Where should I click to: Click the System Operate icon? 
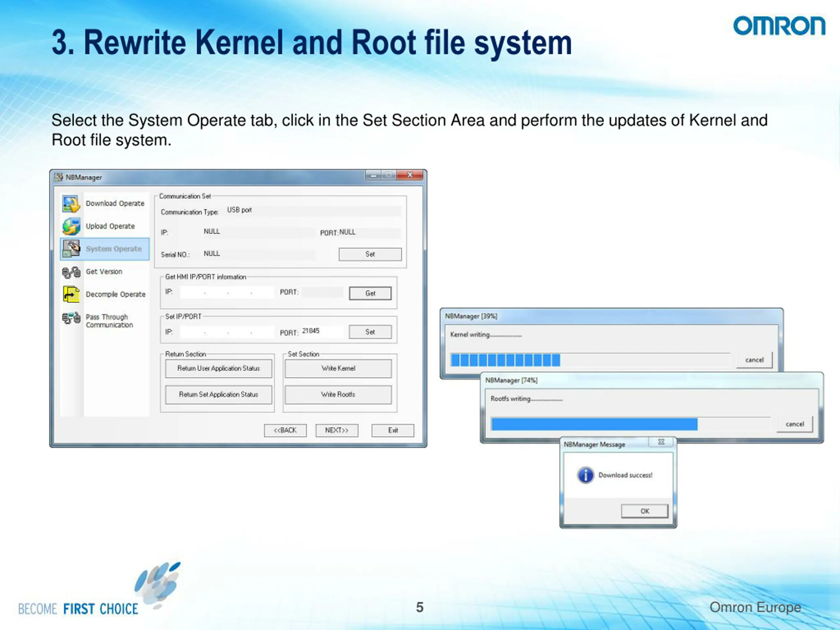pyautogui.click(x=71, y=249)
